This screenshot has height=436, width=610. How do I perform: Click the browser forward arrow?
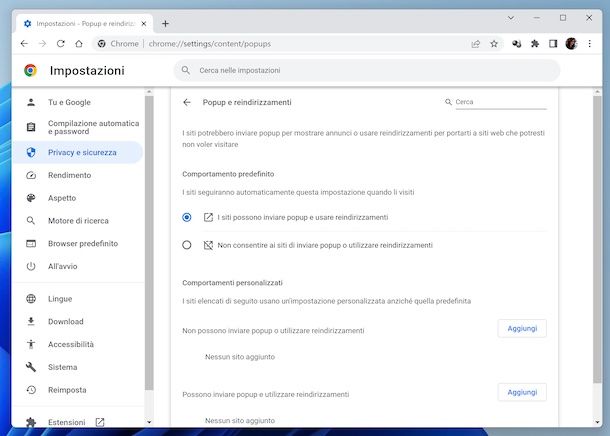(x=42, y=44)
